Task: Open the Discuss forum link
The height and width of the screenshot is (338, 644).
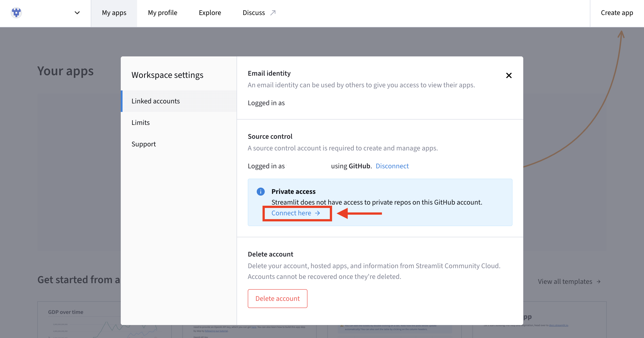Action: pyautogui.click(x=254, y=13)
